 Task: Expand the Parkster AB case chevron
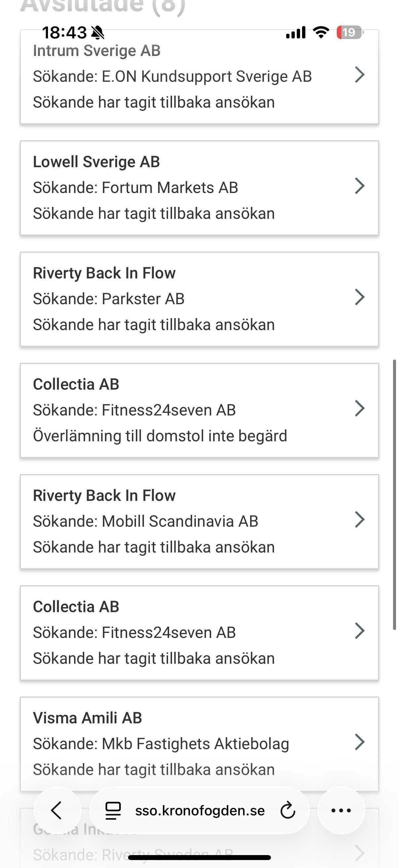[x=360, y=297]
